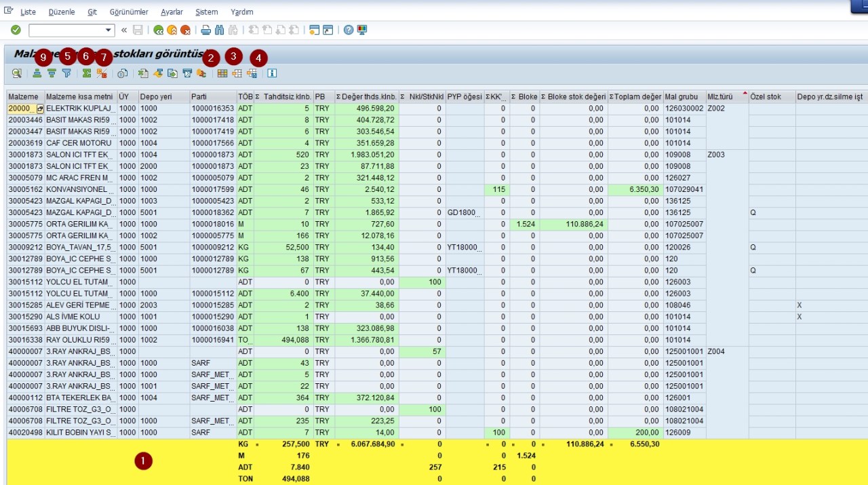
Task: Click the blue information icon
Action: coord(272,73)
